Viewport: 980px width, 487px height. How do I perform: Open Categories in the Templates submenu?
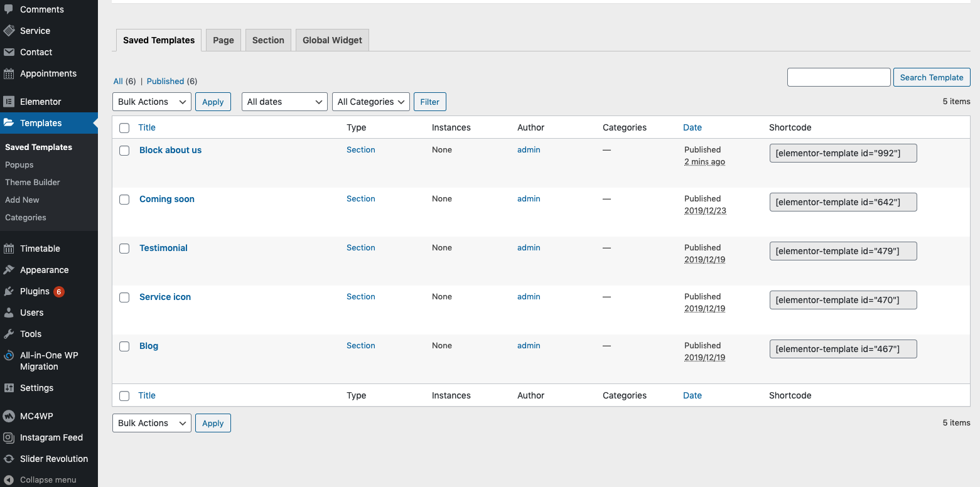(x=26, y=217)
